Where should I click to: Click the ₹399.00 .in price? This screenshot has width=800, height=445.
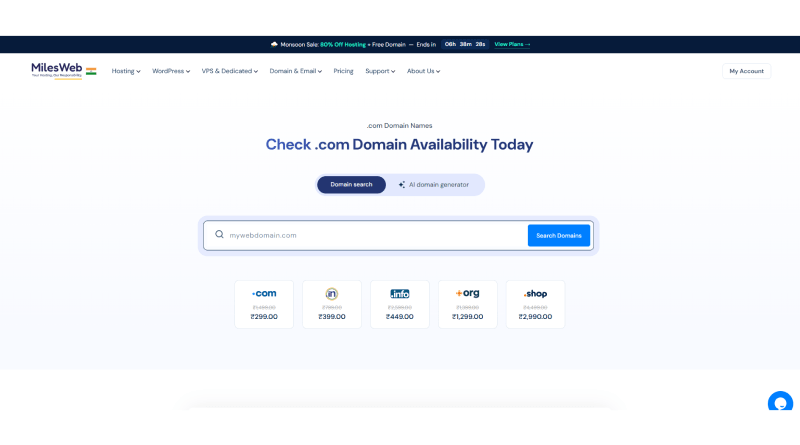pyautogui.click(x=332, y=316)
